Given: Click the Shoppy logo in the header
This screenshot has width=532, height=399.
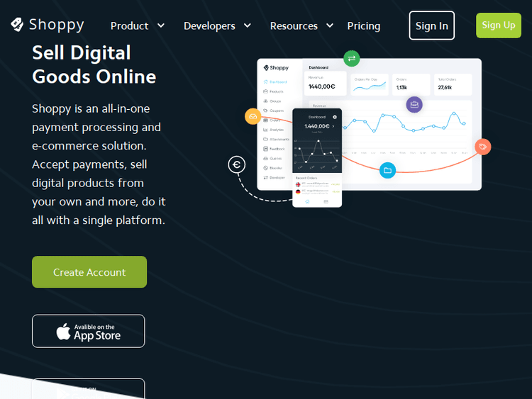Looking at the screenshot, I should tap(48, 25).
